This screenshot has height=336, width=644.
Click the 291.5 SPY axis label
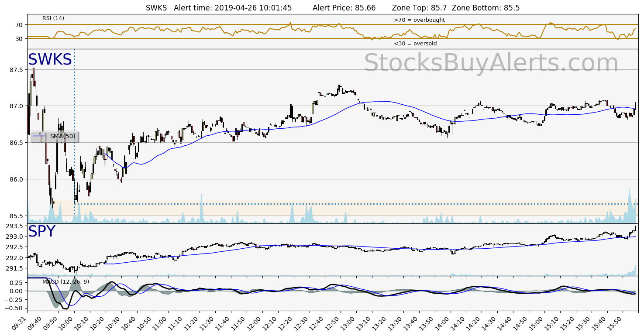pos(14,268)
